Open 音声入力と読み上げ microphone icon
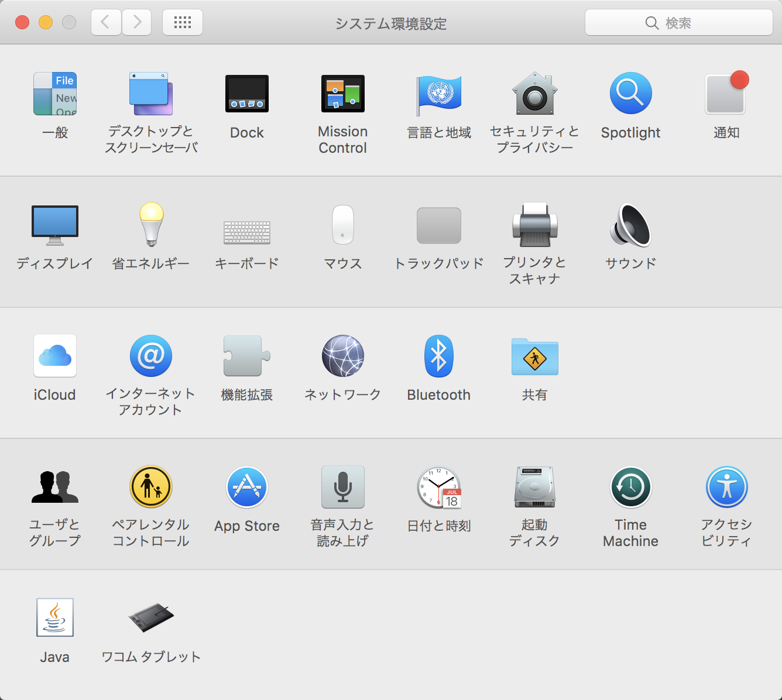The height and width of the screenshot is (700, 782). [x=343, y=487]
